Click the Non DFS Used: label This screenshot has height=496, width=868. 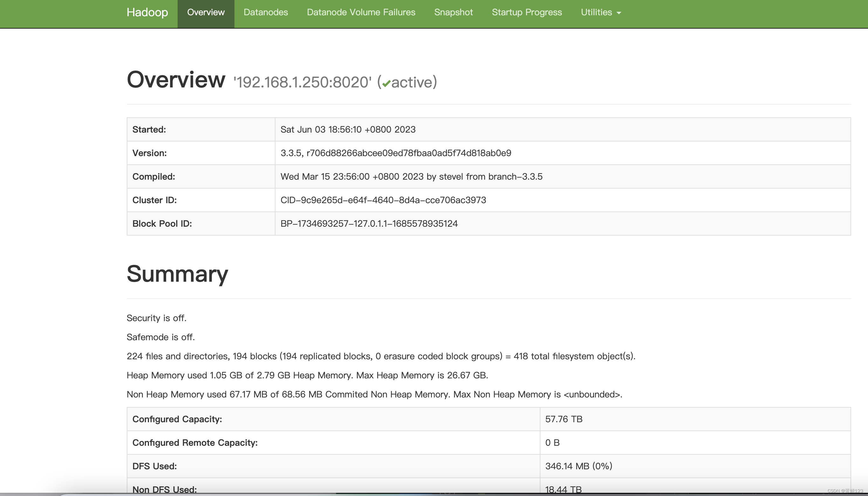[x=164, y=490]
